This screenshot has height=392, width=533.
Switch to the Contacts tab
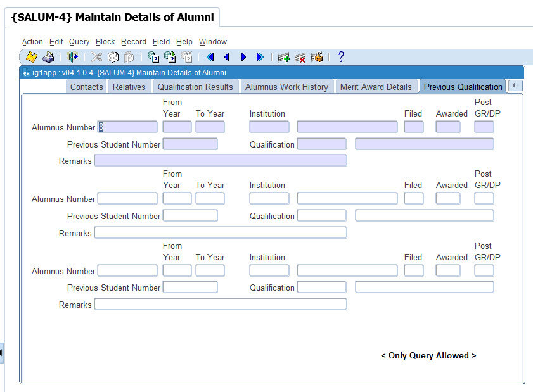point(86,87)
